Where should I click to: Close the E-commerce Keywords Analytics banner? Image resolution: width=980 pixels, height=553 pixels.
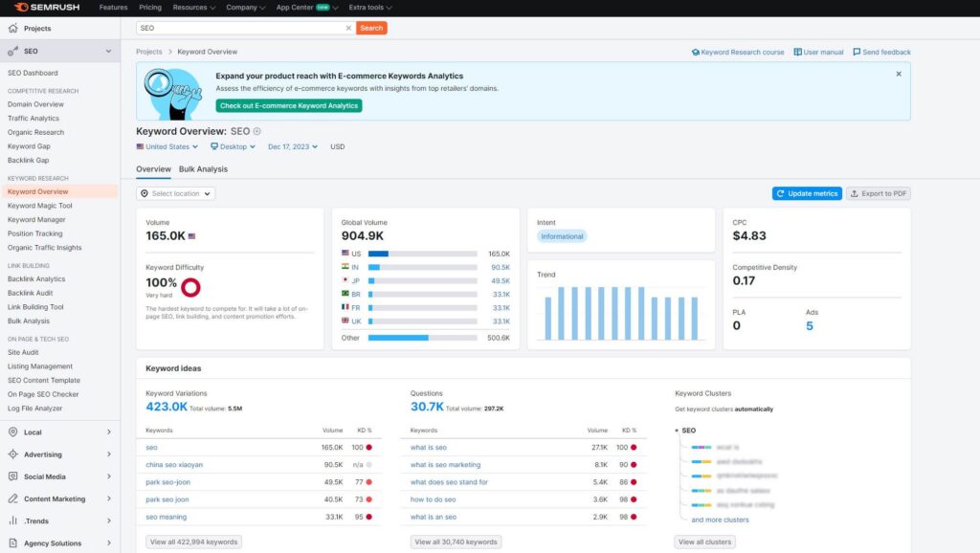coord(899,74)
